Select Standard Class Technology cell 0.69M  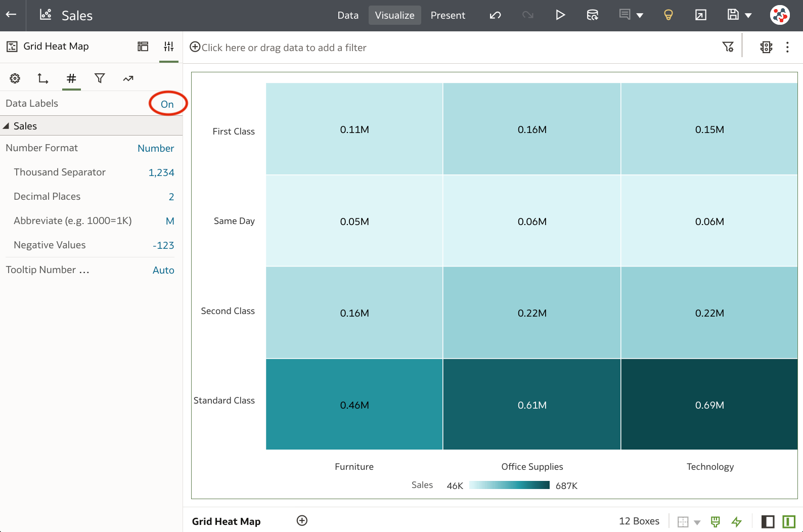(x=709, y=405)
